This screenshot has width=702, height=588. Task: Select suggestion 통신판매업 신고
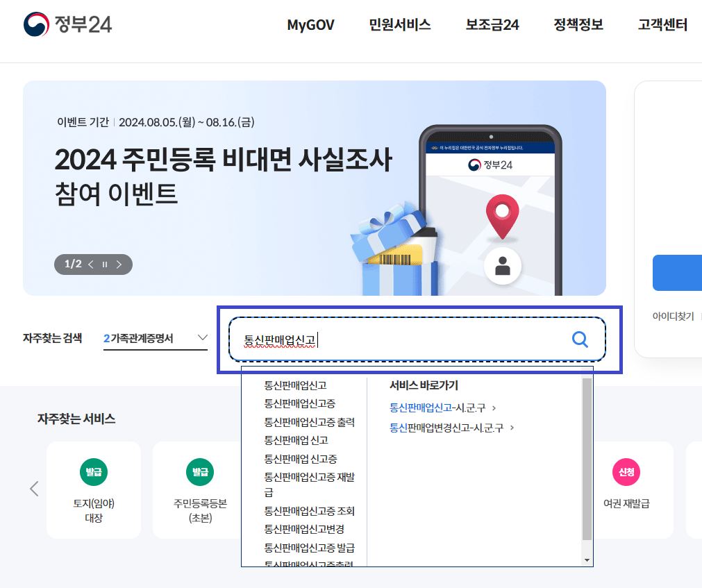pyautogui.click(x=296, y=440)
